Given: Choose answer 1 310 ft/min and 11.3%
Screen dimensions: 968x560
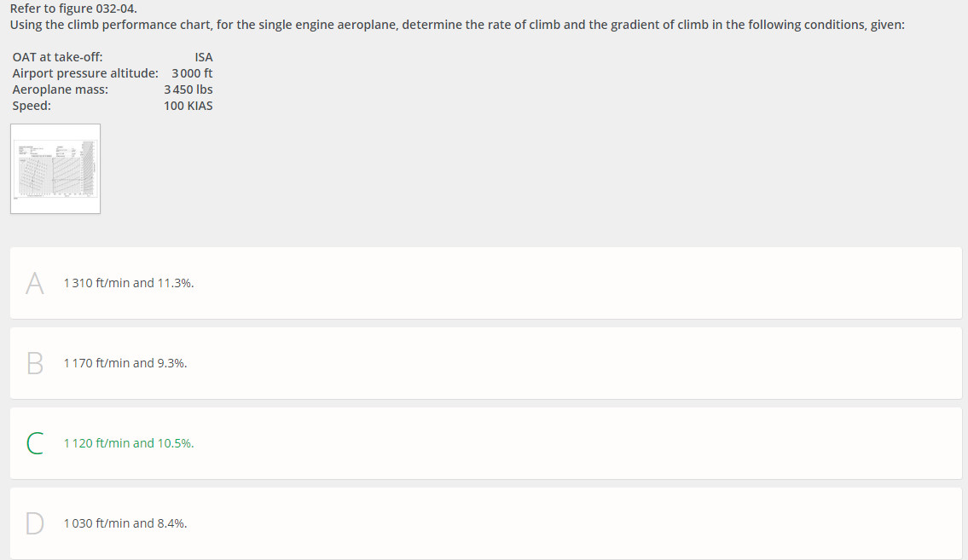Looking at the screenshot, I should pos(129,283).
